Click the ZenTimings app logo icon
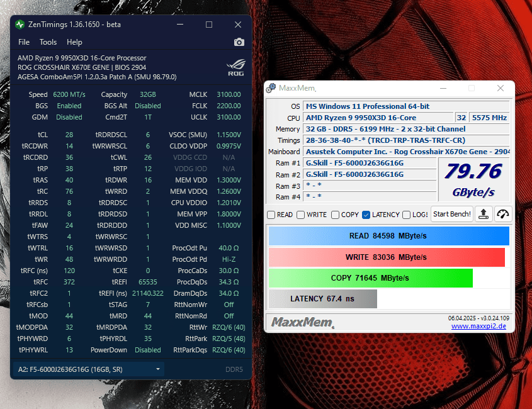 tap(20, 25)
